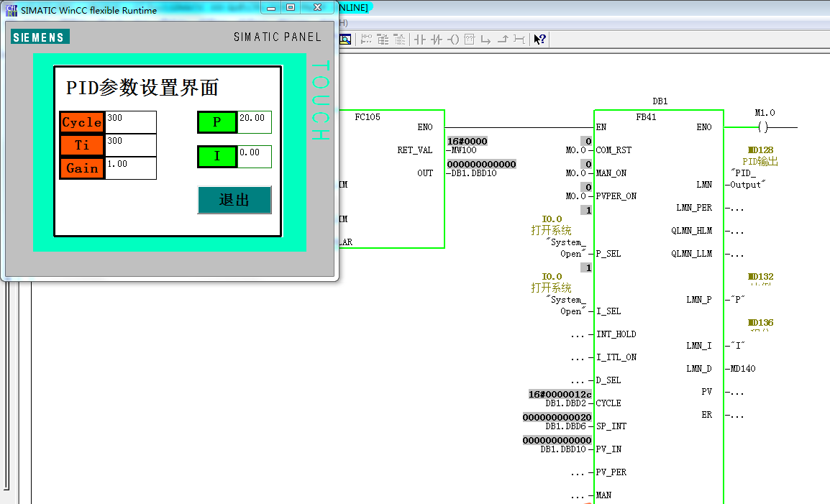Click the MW100 address at RET_VAL
This screenshot has width=830, height=504.
click(464, 150)
